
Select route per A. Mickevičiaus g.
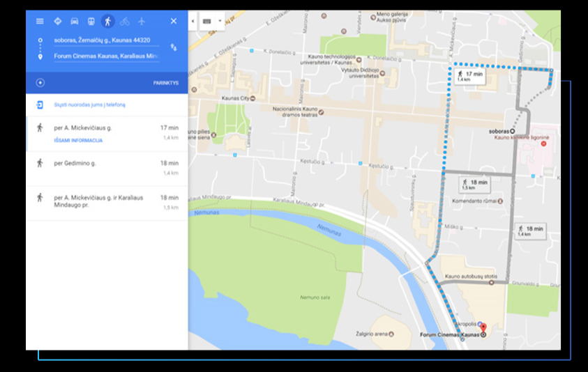107,134
